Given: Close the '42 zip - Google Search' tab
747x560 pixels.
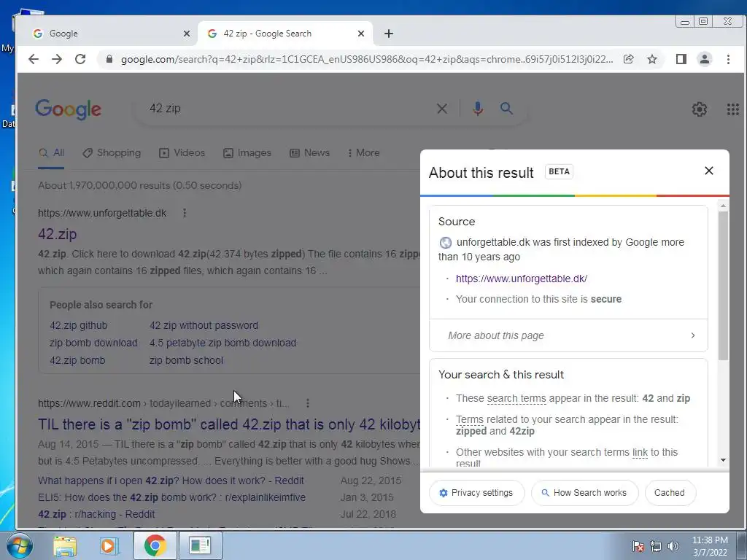Looking at the screenshot, I should [x=360, y=34].
